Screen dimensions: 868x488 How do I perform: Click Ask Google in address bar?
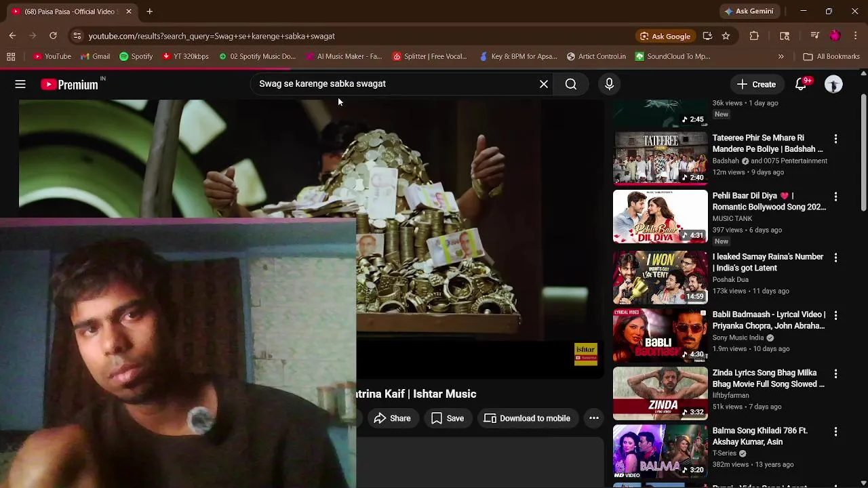pos(665,36)
